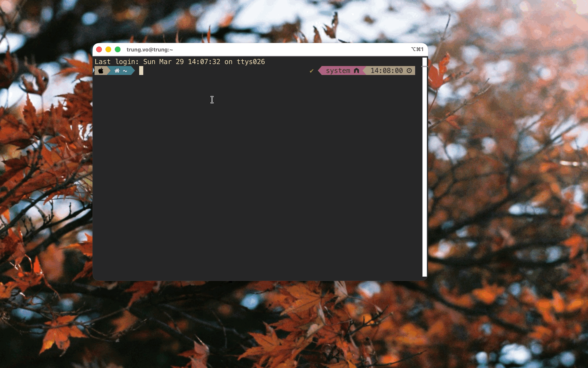Image resolution: width=588 pixels, height=368 pixels.
Task: Select the tilde symbol in the directory segment
Action: [x=125, y=71]
